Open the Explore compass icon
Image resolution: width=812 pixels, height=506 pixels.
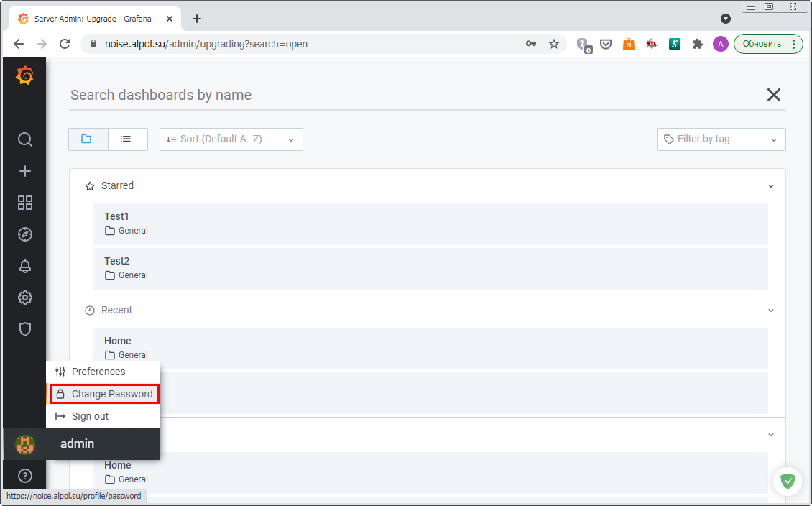[25, 234]
